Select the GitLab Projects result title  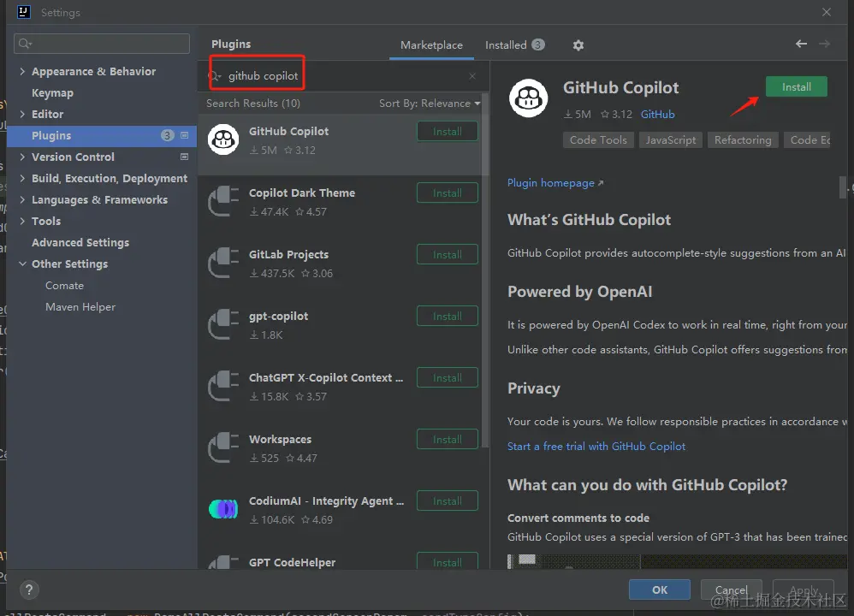pos(288,254)
